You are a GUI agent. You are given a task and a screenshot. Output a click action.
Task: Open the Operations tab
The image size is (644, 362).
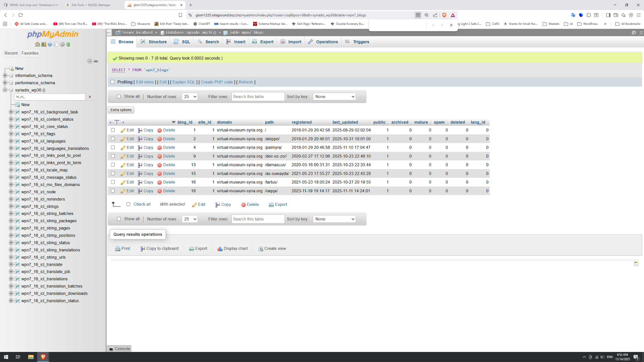(x=323, y=42)
